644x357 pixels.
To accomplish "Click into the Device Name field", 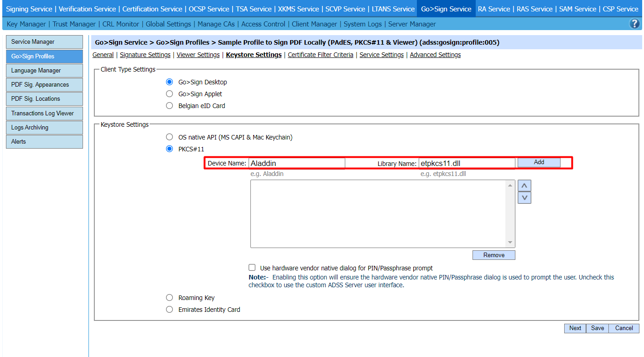I will click(296, 163).
